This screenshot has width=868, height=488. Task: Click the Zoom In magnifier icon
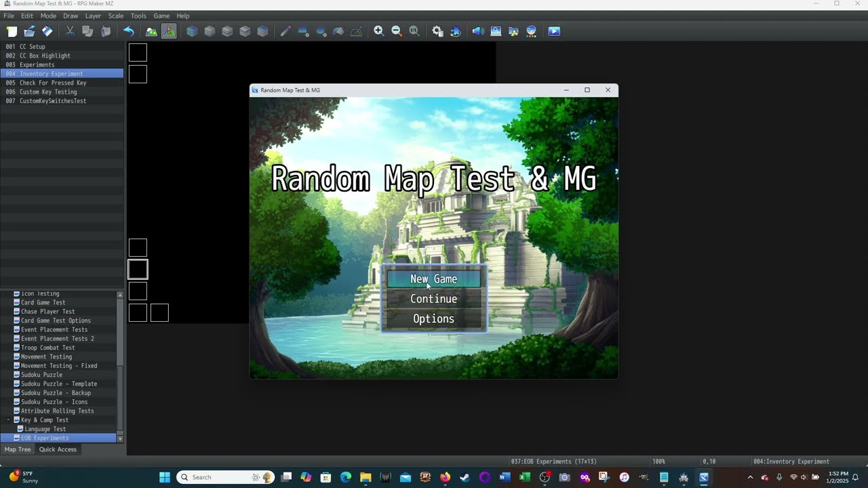379,31
